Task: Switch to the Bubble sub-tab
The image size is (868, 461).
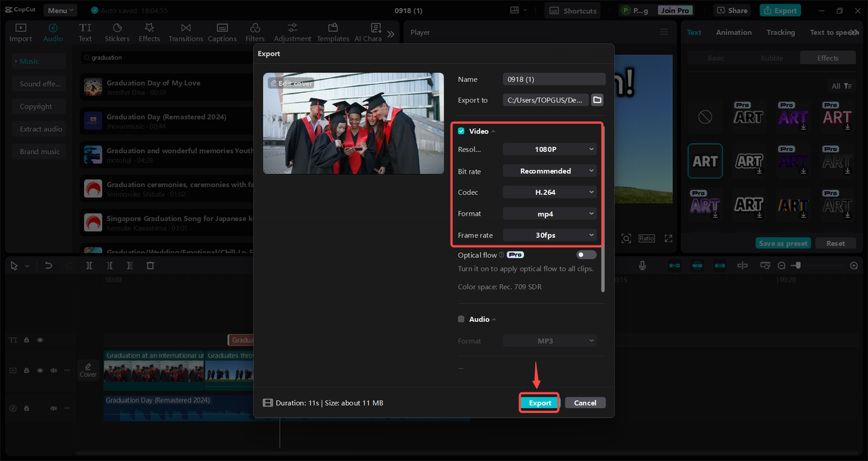Action: 772,58
